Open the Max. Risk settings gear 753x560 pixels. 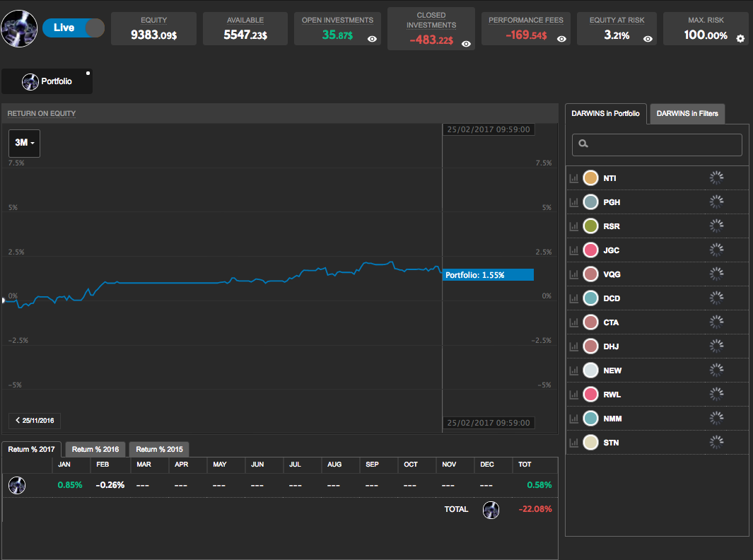point(740,39)
